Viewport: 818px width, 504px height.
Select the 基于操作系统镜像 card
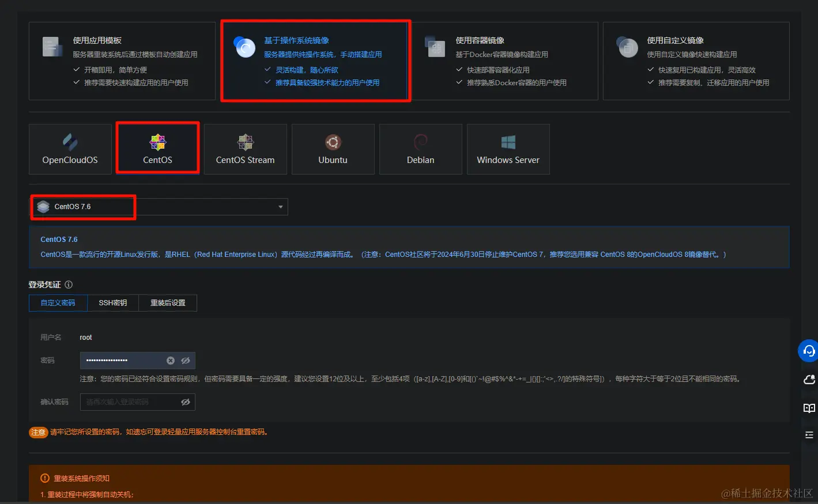tap(315, 61)
